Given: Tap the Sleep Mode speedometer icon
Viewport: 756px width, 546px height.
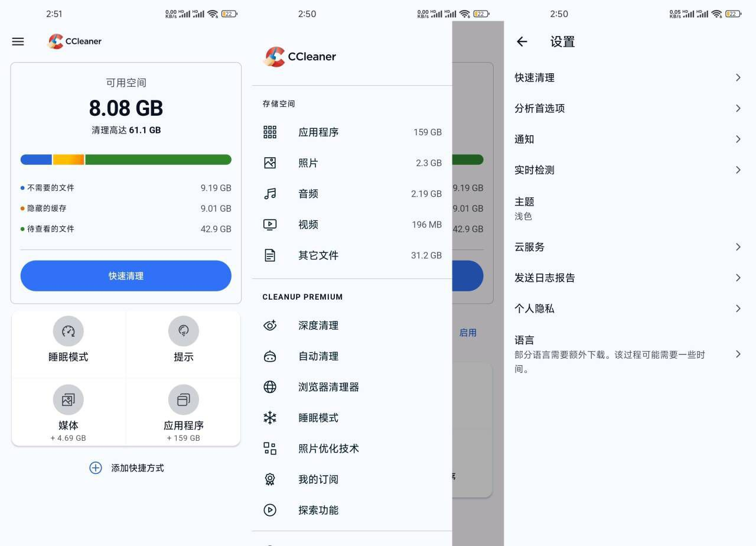Looking at the screenshot, I should click(x=69, y=331).
